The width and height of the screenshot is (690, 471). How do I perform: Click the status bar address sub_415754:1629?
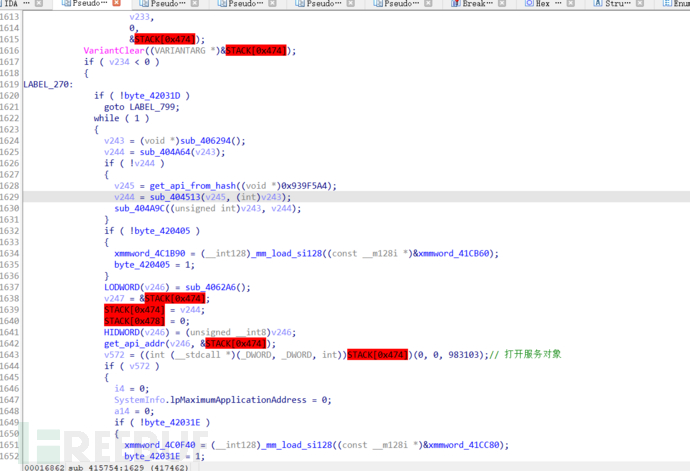(106, 467)
